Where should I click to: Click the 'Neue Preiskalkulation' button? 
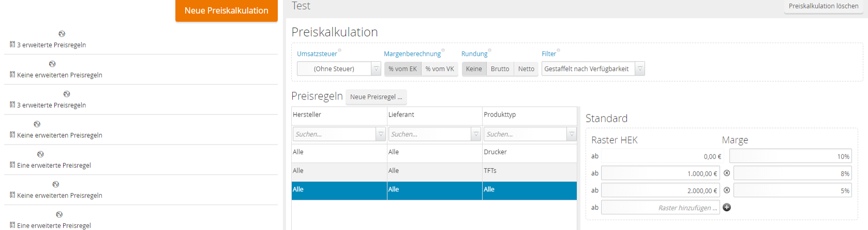click(226, 10)
